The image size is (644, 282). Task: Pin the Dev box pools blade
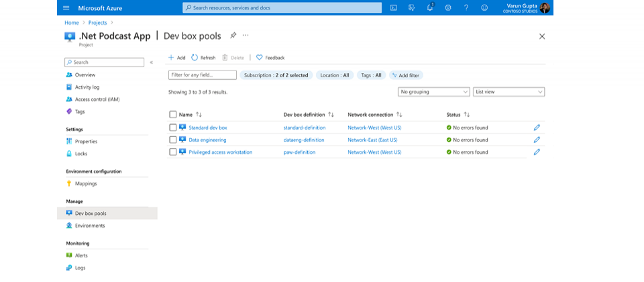233,36
